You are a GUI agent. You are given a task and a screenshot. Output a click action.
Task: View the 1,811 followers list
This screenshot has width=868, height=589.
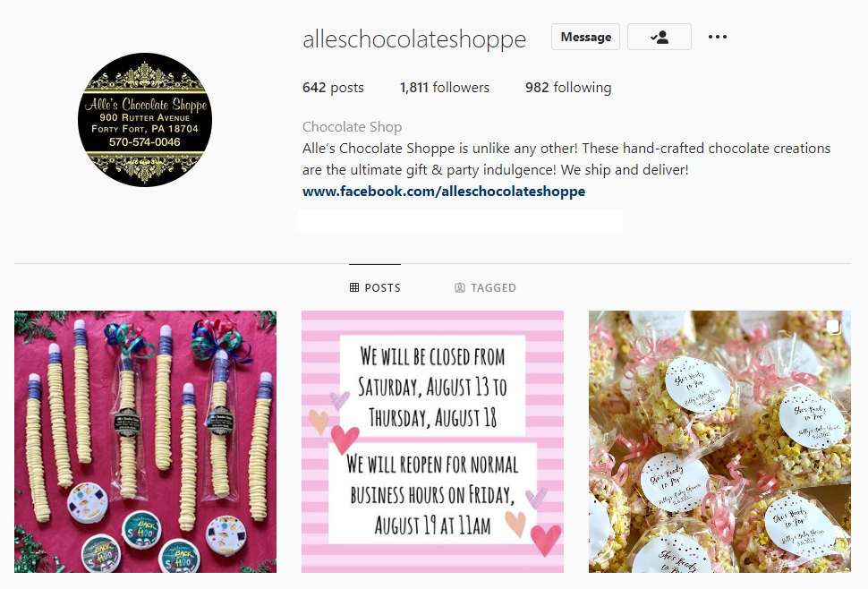pos(445,88)
